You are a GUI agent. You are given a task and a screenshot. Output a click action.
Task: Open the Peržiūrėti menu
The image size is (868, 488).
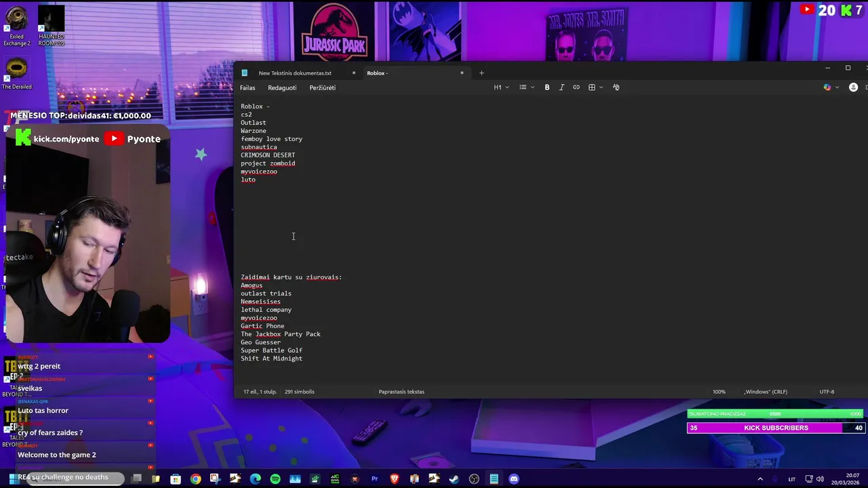(x=322, y=87)
